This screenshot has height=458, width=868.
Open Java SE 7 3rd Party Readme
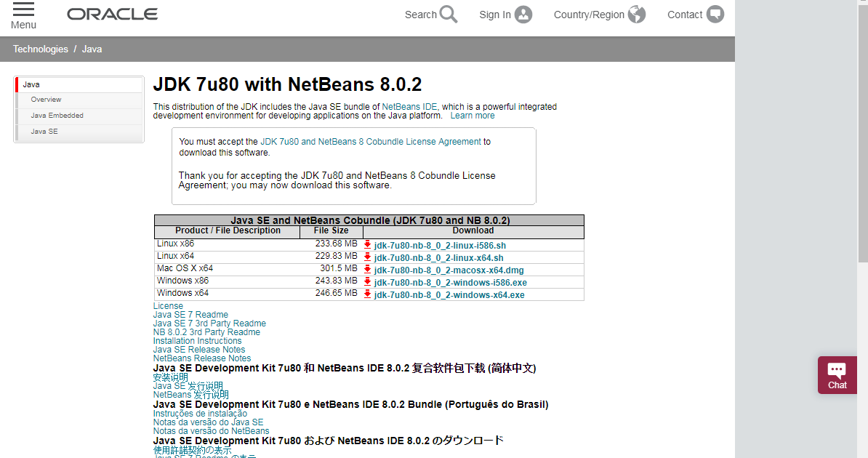pos(209,324)
